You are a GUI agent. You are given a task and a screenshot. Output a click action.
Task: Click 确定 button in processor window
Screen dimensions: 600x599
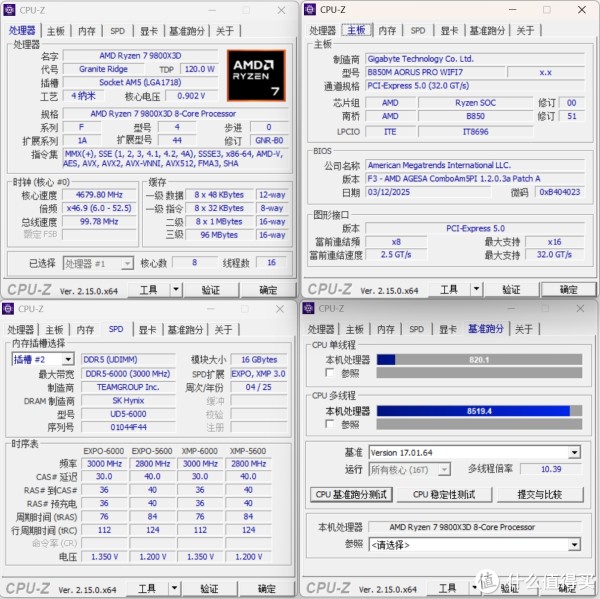(268, 290)
